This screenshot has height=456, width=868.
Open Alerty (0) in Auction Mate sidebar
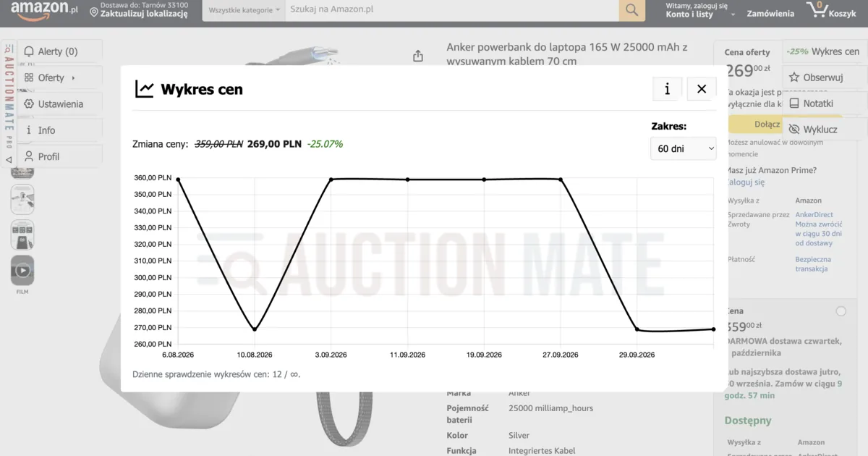[x=59, y=51]
